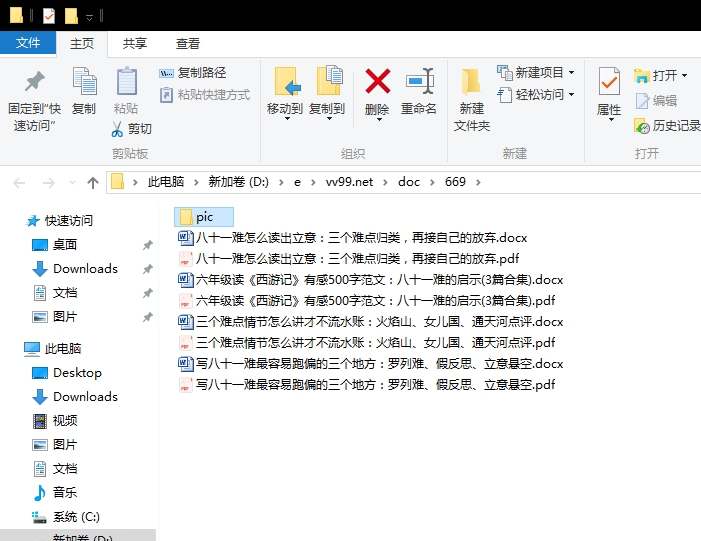The height and width of the screenshot is (541, 701).
Task: Open Desktop under 此电脑
Action: 67,372
